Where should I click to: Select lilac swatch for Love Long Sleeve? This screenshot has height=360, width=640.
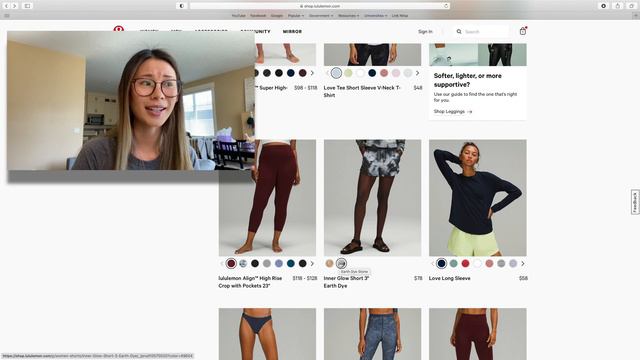click(513, 264)
